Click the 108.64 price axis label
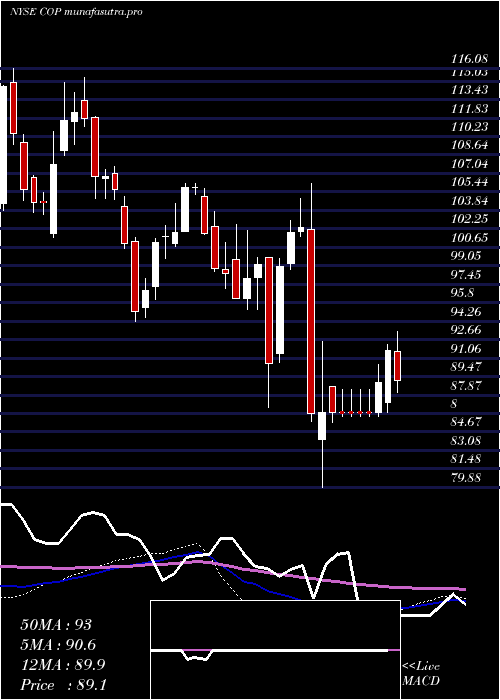 point(468,146)
